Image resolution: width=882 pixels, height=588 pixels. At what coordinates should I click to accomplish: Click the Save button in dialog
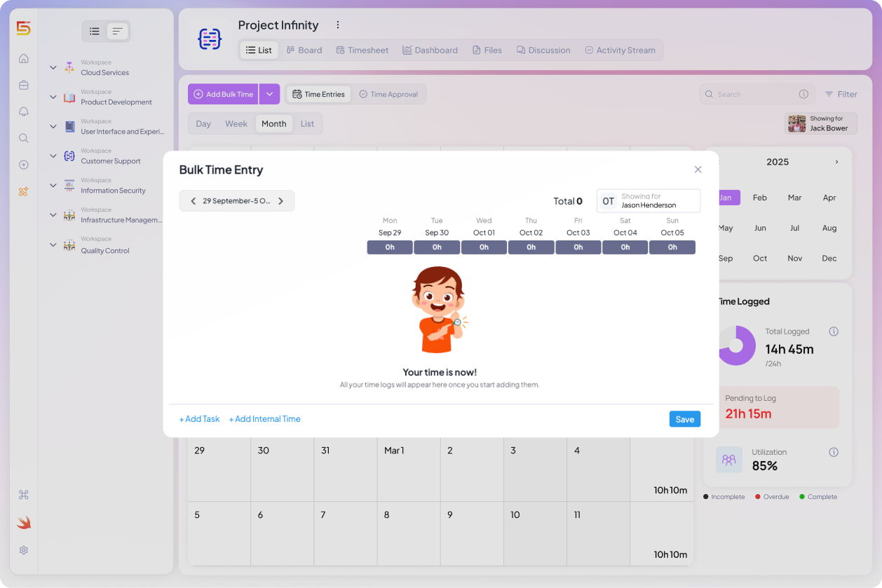click(684, 419)
